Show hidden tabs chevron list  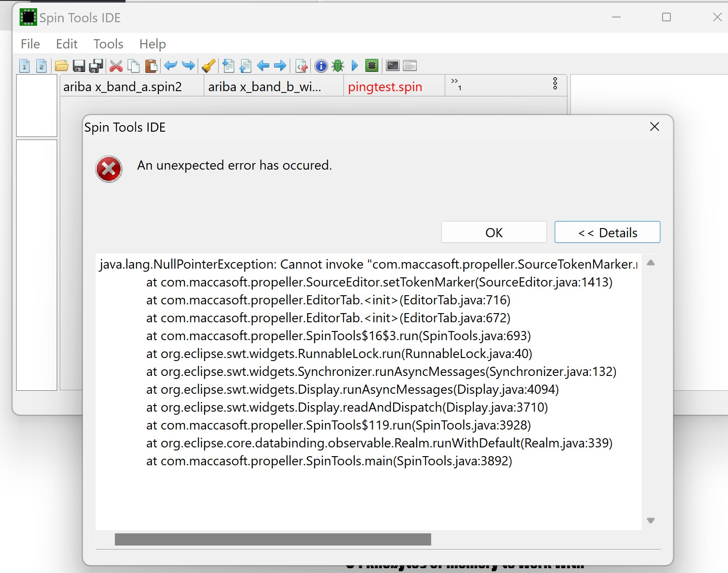[456, 84]
